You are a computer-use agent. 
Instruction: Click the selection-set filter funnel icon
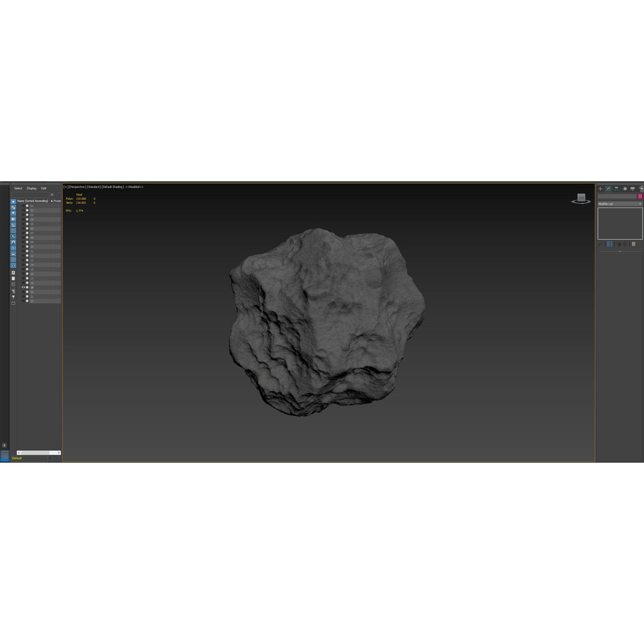pyautogui.click(x=13, y=291)
